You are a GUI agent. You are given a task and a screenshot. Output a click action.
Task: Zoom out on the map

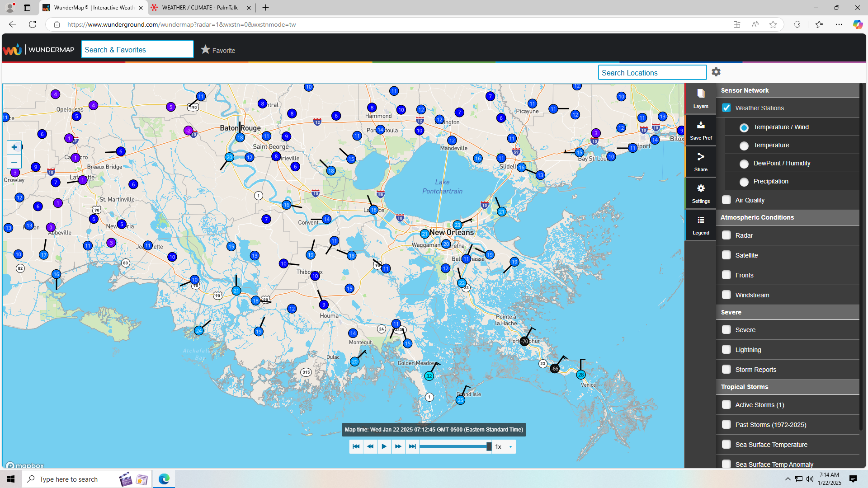point(14,162)
